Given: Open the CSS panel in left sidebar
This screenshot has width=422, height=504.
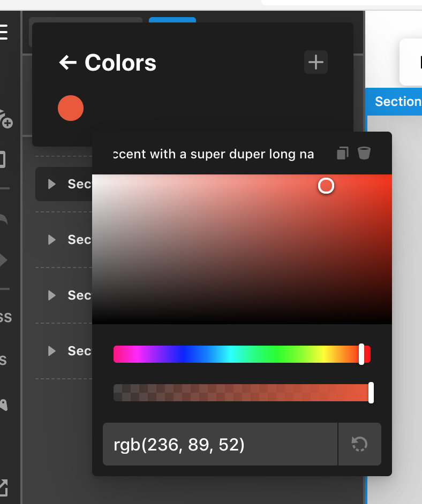Looking at the screenshot, I should (5, 318).
